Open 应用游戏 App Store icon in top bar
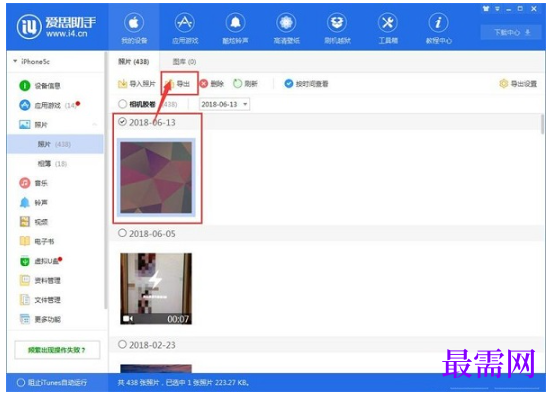The image size is (554, 395). tap(185, 23)
